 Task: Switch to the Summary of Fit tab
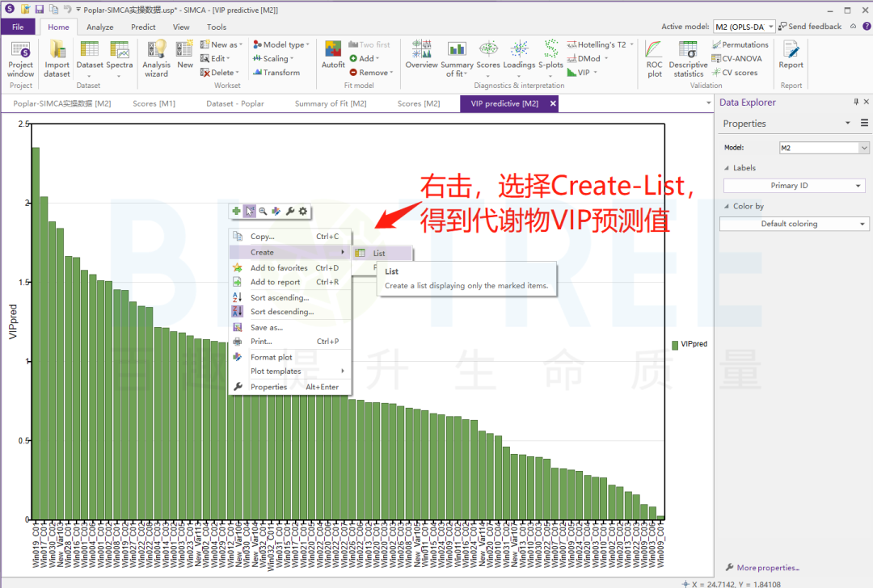tap(330, 103)
